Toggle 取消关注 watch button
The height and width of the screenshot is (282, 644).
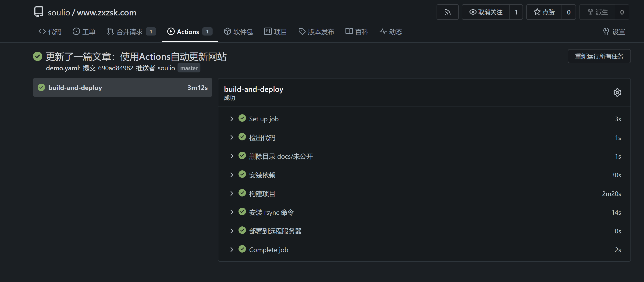point(486,12)
